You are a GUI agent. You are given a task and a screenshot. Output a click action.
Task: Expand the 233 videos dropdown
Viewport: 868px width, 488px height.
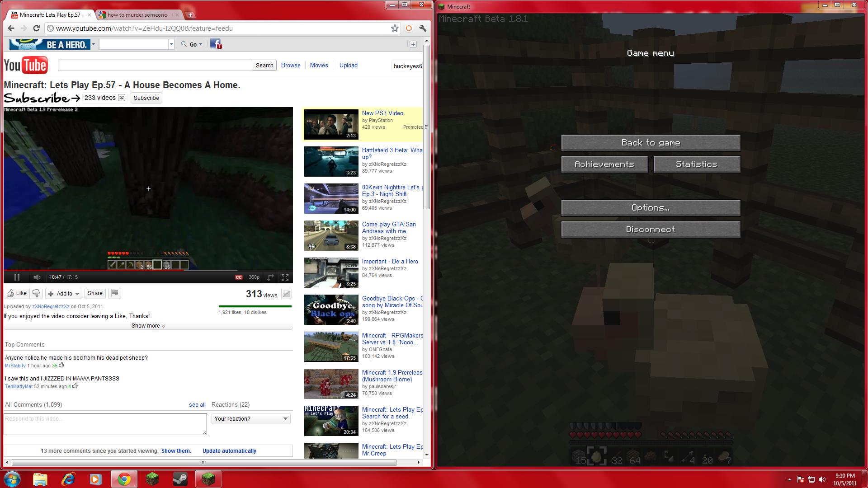[x=122, y=98]
